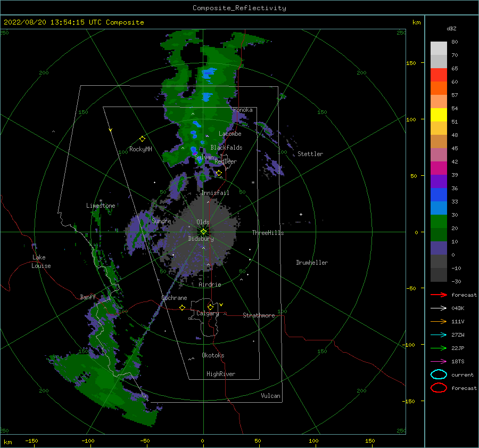Pick the bright green swatch below 30
The width and height of the screenshot is (479, 448).
point(439,222)
